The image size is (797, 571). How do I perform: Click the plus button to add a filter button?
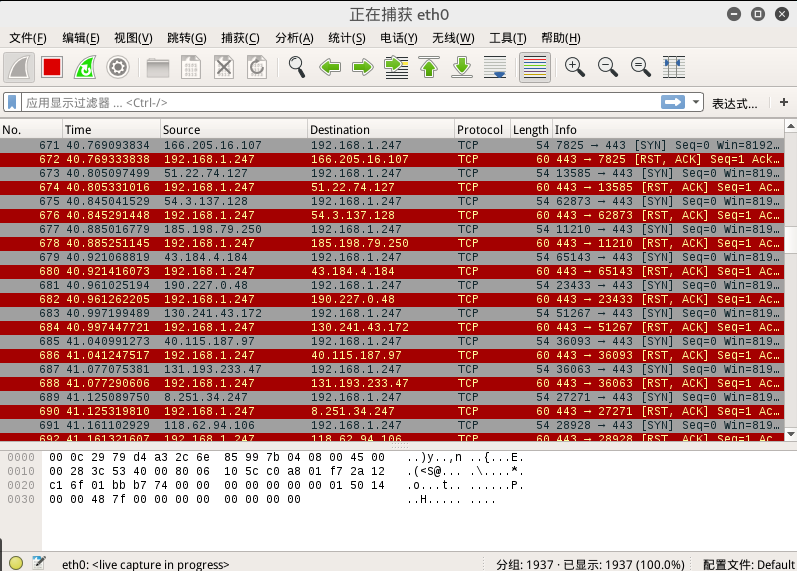(783, 102)
